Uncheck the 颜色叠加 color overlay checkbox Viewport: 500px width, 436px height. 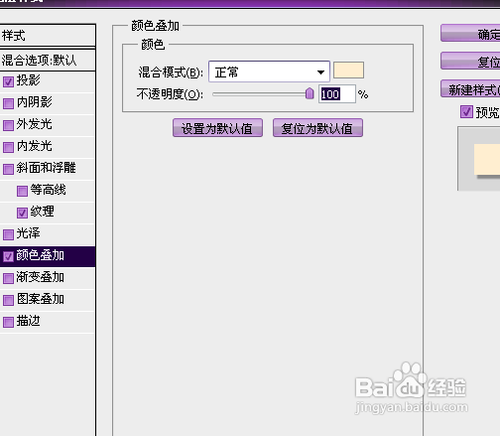8,256
